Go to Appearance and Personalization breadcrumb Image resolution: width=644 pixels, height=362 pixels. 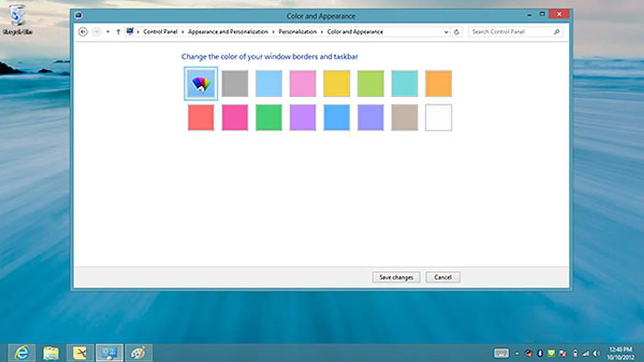(228, 32)
